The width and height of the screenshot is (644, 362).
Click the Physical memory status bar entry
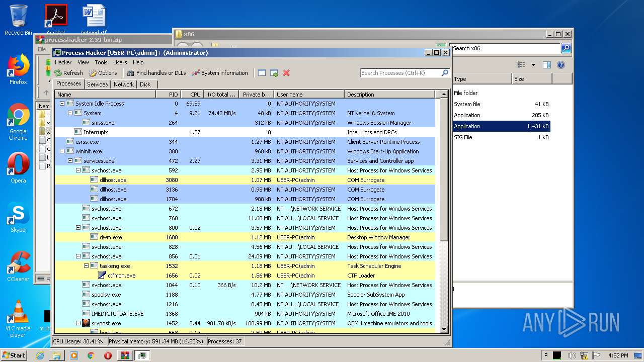pos(156,341)
